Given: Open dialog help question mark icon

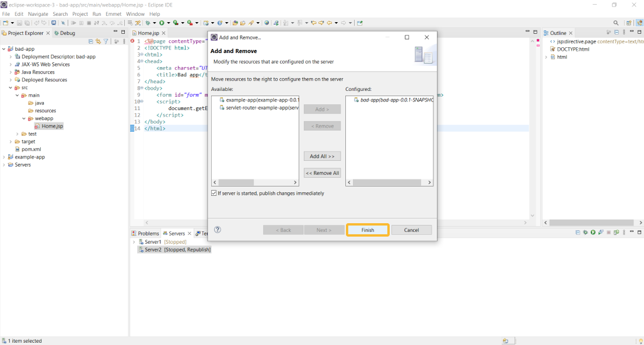Looking at the screenshot, I should (x=218, y=230).
